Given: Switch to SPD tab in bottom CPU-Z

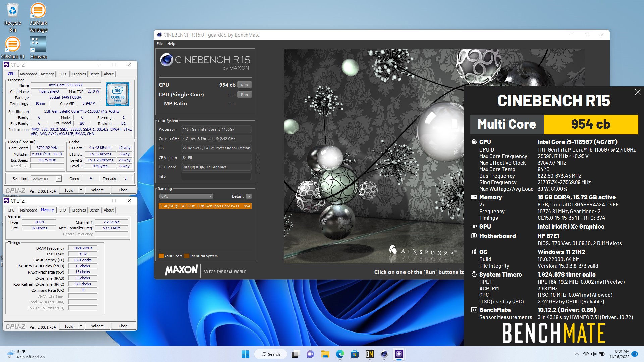Looking at the screenshot, I should point(63,210).
